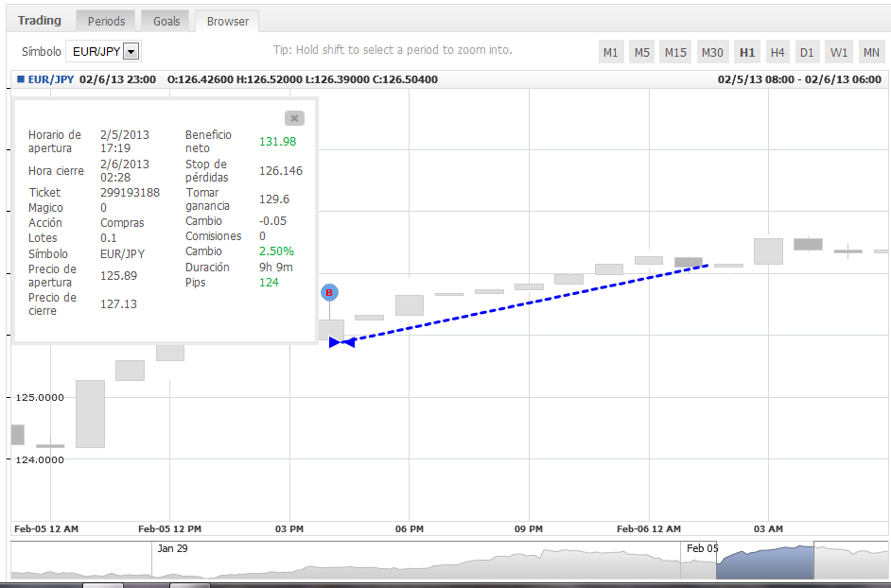Click the 124.0000 price axis label
The image size is (891, 588).
coord(39,459)
